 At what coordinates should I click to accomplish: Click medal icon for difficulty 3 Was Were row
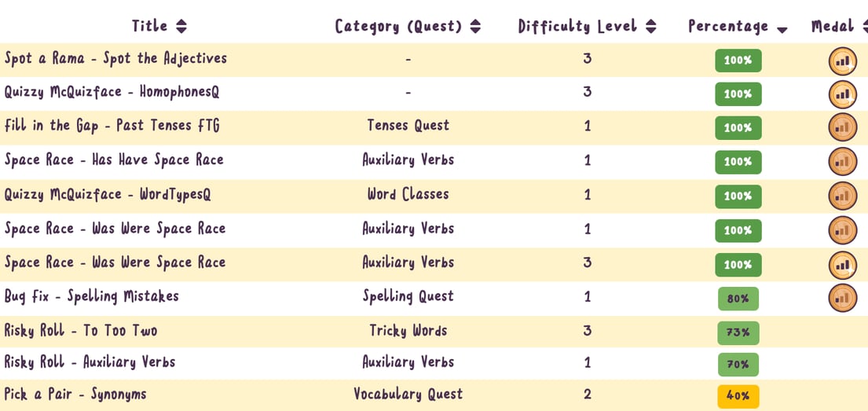click(x=843, y=265)
